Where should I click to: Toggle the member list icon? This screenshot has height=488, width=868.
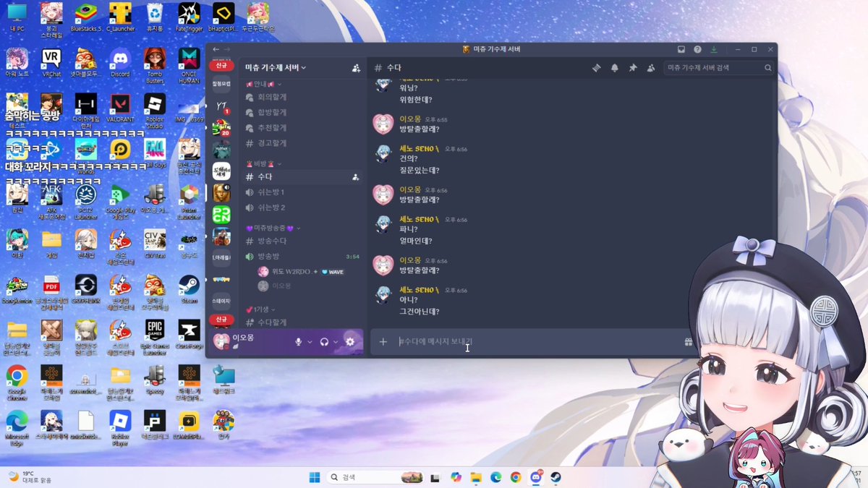pyautogui.click(x=651, y=67)
